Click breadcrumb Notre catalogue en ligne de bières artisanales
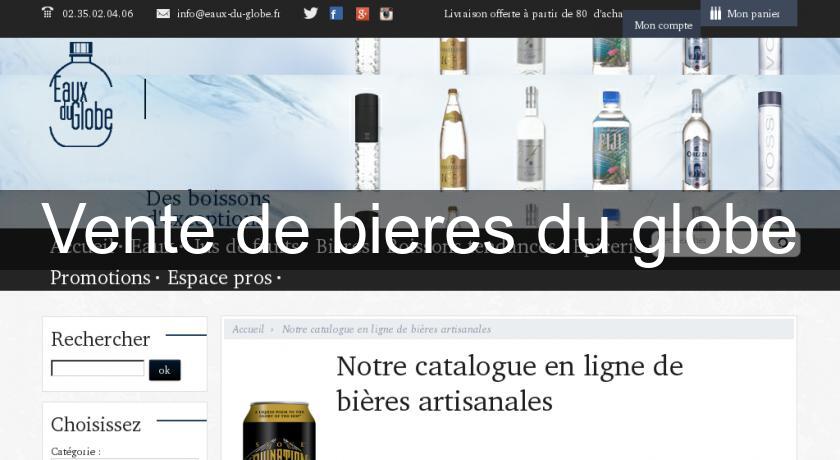840x460 pixels. [x=386, y=329]
